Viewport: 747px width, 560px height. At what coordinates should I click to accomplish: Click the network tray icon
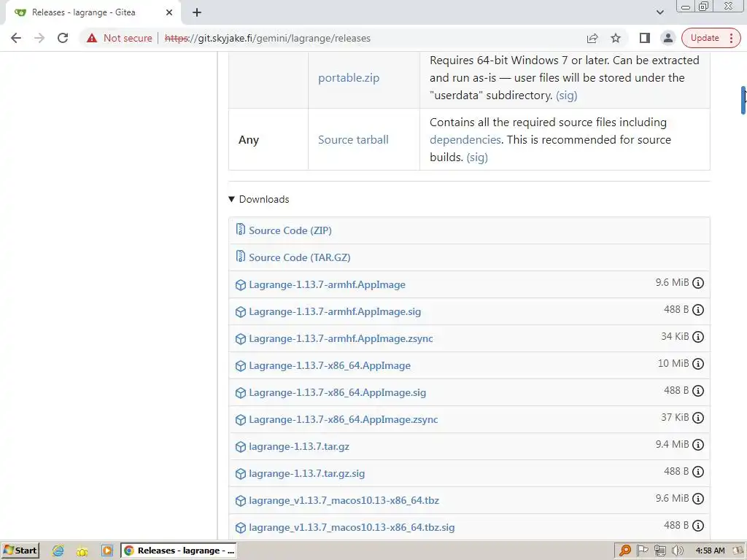pos(659,551)
